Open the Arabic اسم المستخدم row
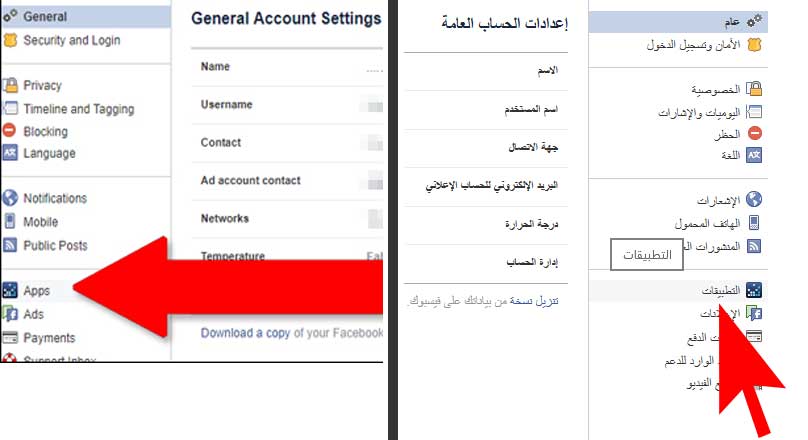Screen dimensions: 808x440 point(486,110)
